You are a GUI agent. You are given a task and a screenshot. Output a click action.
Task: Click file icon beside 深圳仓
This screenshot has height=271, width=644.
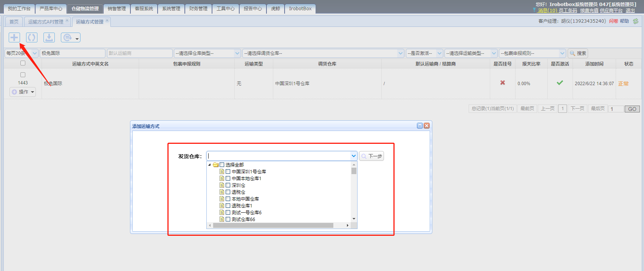(x=222, y=185)
